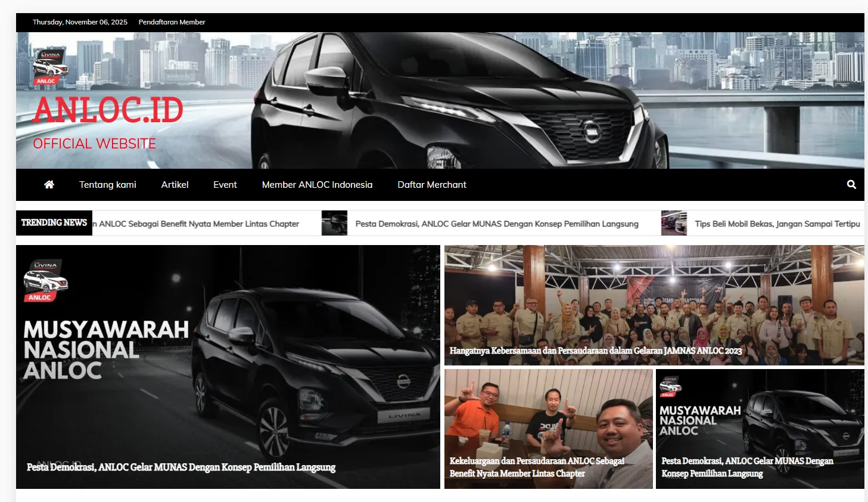Select Event in the navigation bar
This screenshot has height=502, width=868.
point(225,185)
